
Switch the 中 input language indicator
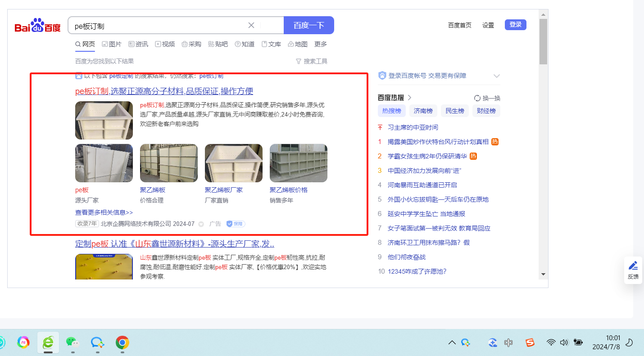click(x=508, y=343)
